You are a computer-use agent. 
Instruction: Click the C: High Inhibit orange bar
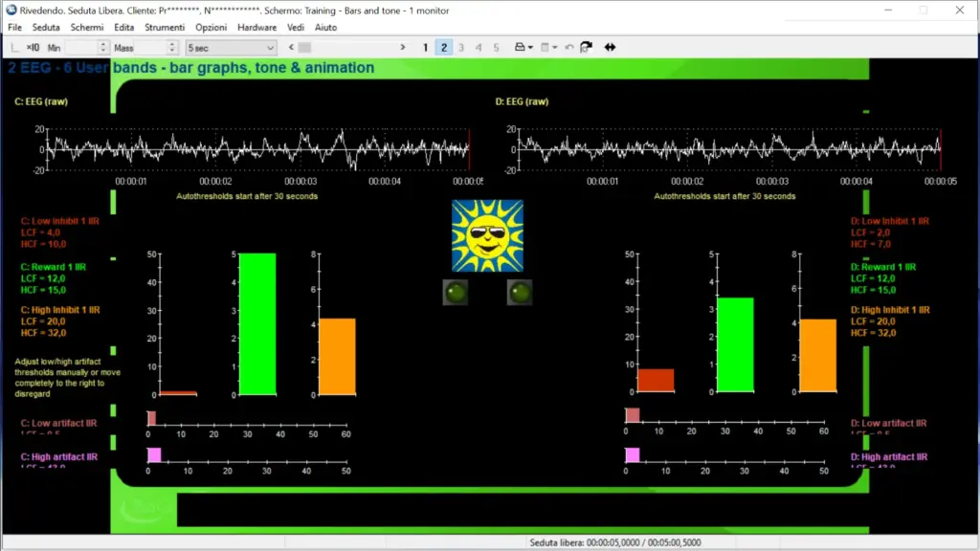(x=338, y=357)
